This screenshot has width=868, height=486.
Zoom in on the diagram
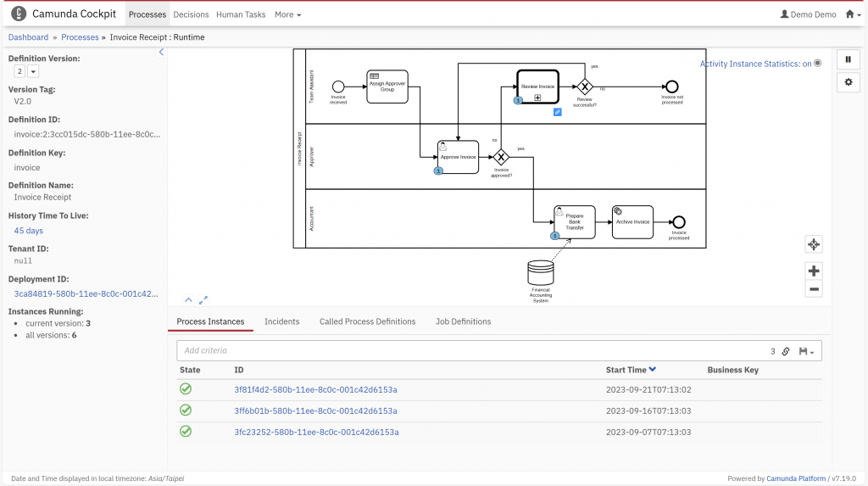[813, 271]
